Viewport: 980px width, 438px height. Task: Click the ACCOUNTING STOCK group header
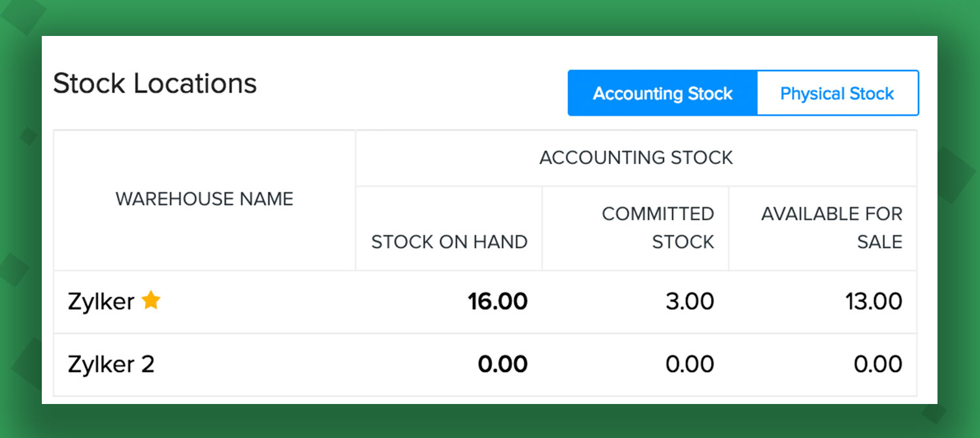[x=636, y=158]
